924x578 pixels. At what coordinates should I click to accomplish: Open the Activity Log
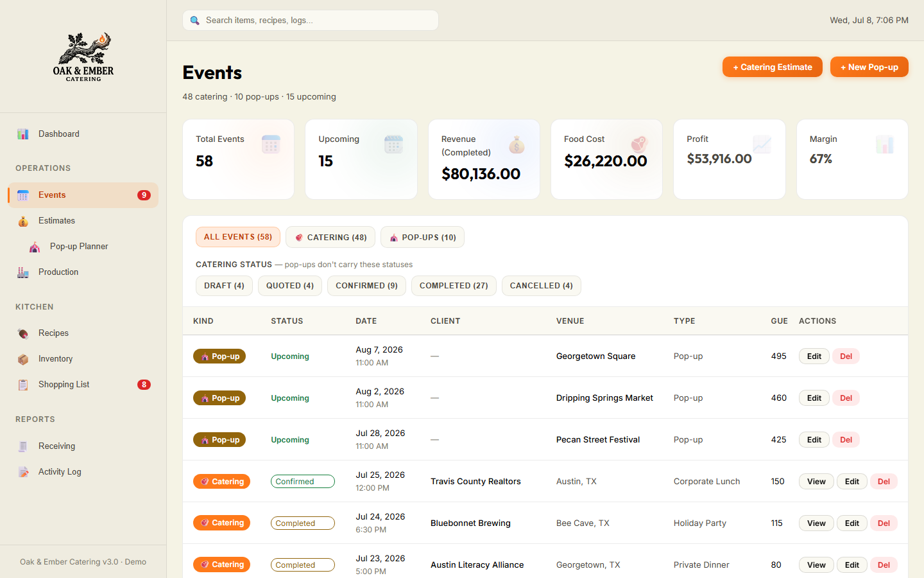tap(83, 472)
